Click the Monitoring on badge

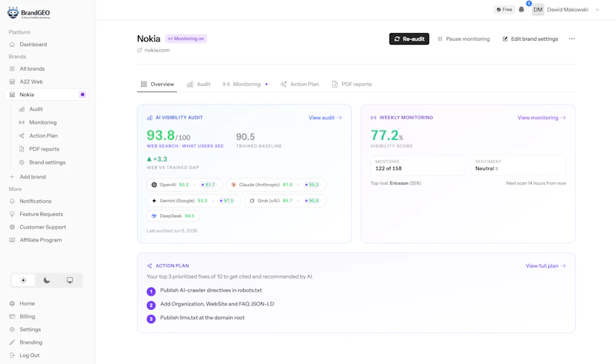click(186, 38)
